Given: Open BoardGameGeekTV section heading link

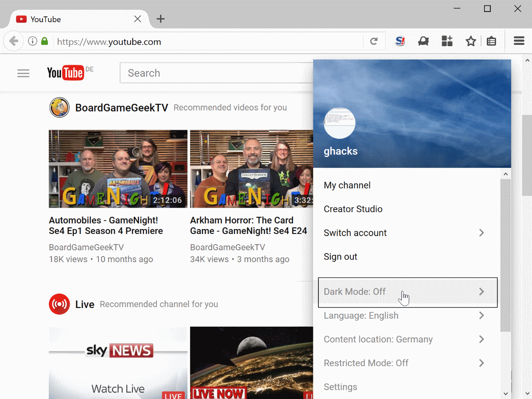Looking at the screenshot, I should coord(121,107).
